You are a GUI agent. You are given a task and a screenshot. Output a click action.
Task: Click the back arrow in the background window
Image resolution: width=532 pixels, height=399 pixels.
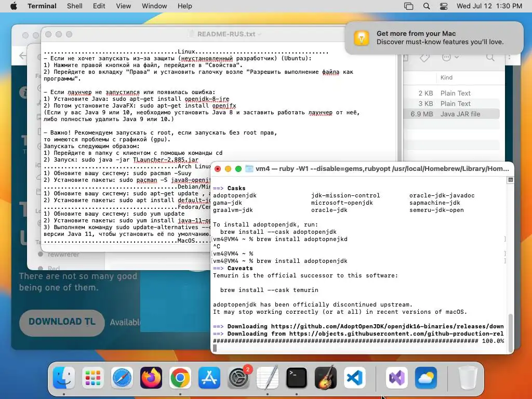(23, 56)
